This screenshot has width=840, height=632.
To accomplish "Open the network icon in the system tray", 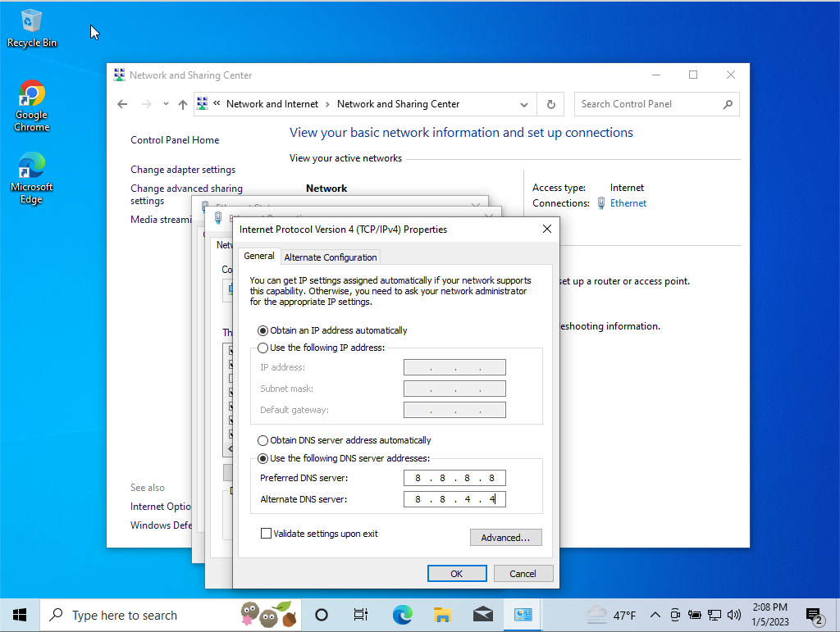I will point(714,616).
